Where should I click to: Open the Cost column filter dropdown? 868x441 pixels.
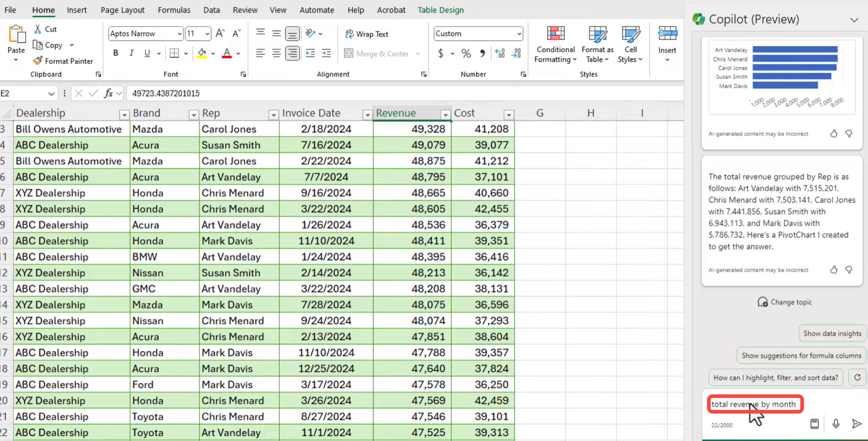(509, 115)
